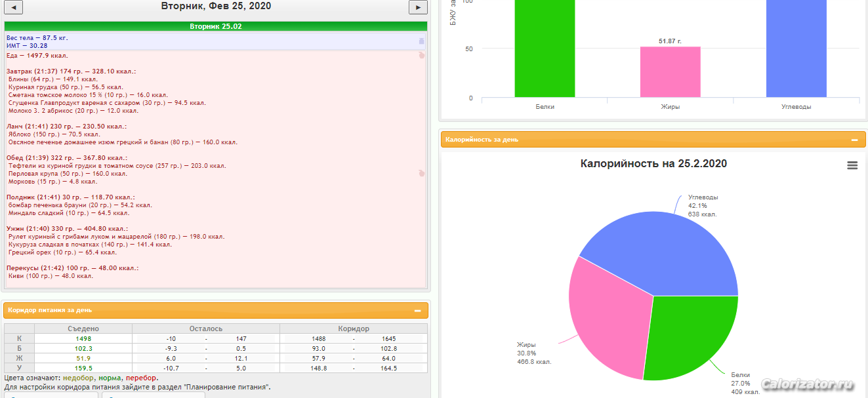
Task: Select the Завтрак meal heading
Action: click(71, 71)
